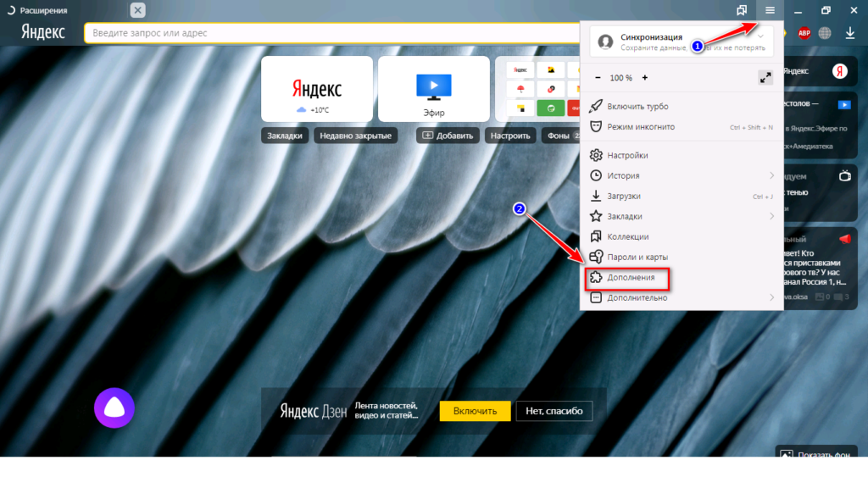Image resolution: width=868 pixels, height=488 pixels.
Task: Close the Расширения tab
Action: click(138, 10)
